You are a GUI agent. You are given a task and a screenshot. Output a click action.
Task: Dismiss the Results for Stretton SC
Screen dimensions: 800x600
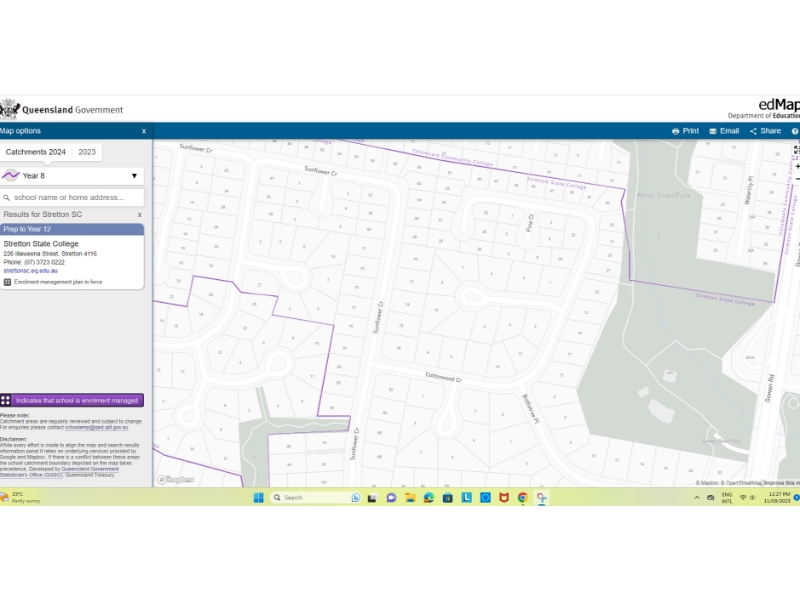(139, 215)
